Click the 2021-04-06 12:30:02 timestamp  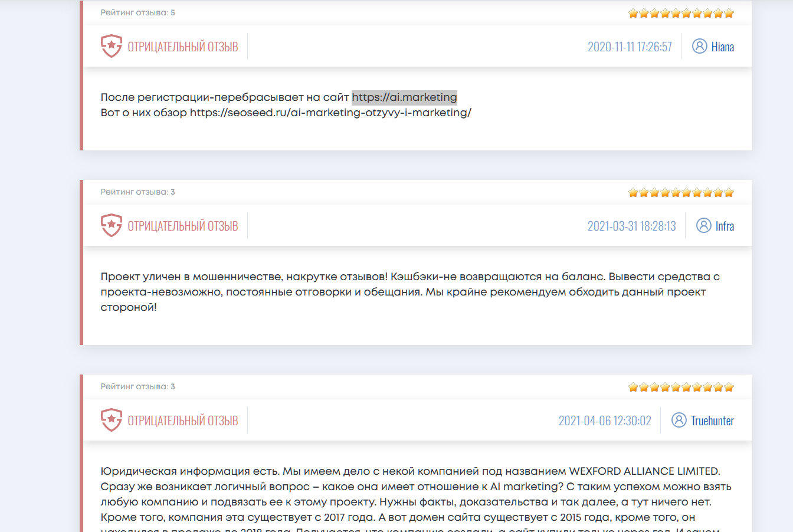point(605,421)
